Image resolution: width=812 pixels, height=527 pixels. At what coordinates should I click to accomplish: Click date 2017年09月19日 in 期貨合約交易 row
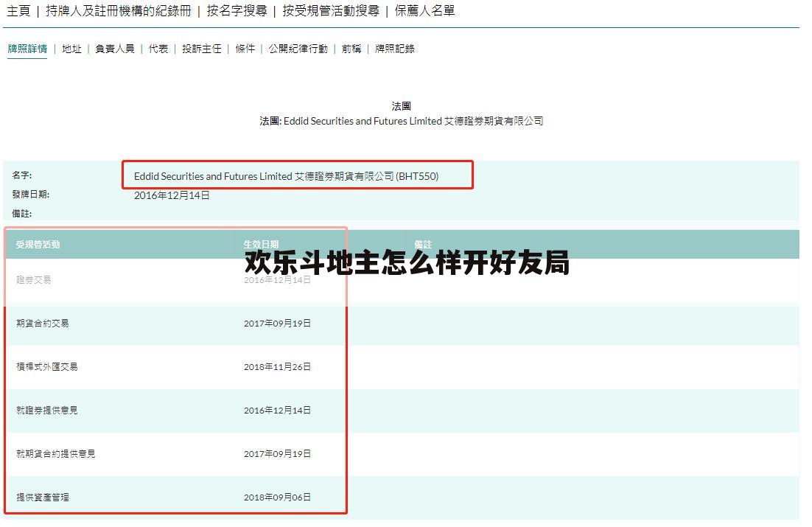click(278, 324)
